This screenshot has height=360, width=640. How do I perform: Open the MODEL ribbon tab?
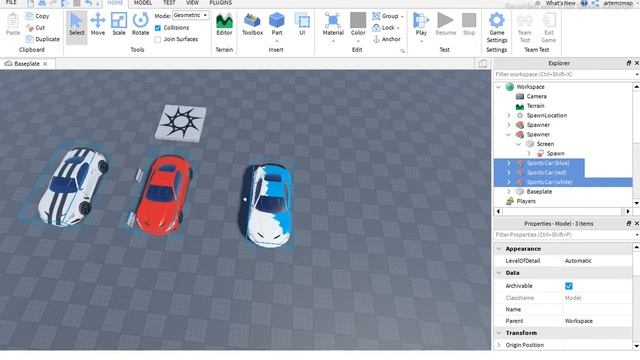coord(143,3)
